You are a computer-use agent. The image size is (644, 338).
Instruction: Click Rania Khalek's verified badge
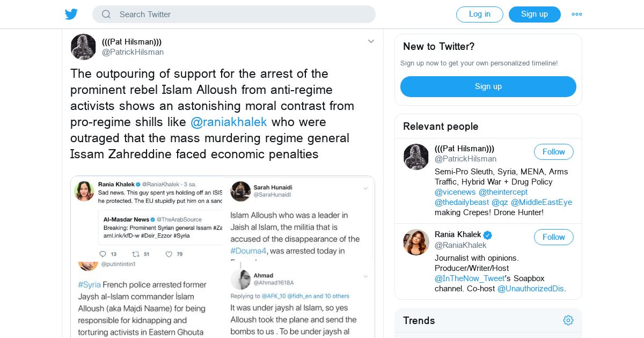(x=488, y=234)
